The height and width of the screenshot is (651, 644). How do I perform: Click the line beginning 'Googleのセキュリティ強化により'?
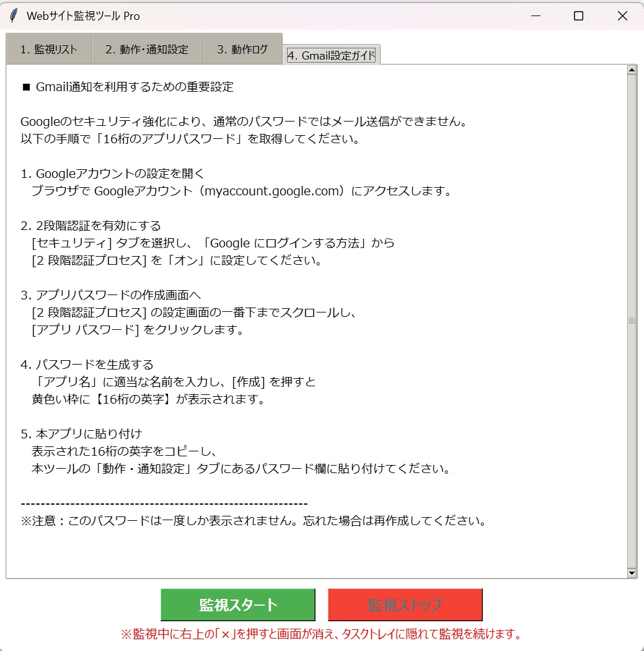click(245, 122)
